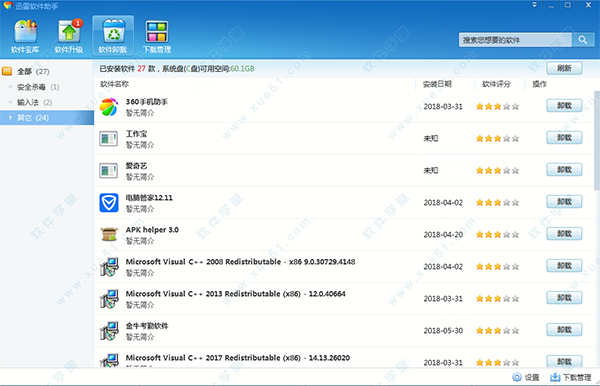Click the APK helper 3.0 box icon

109,235
